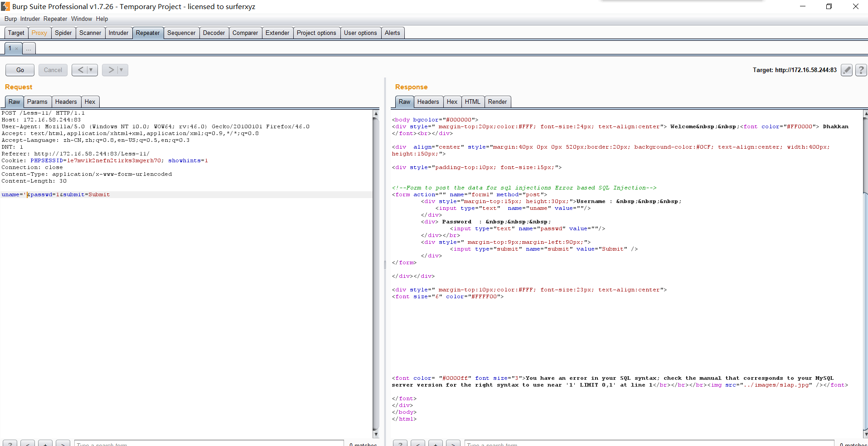The height and width of the screenshot is (446, 868).
Task: Switch to the Comparer tool tab
Action: click(x=245, y=33)
